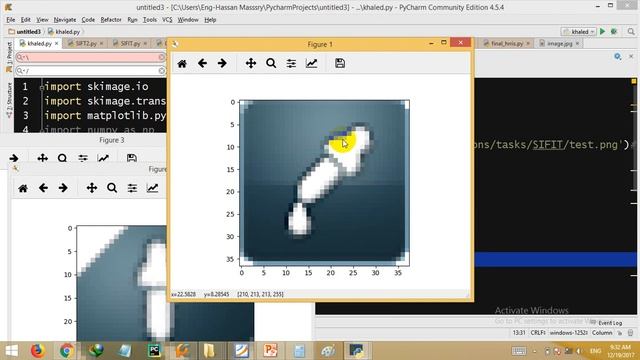Viewport: 640px width, 360px height.
Task: Open the Structure tool window sidebar tab
Action: 9,100
